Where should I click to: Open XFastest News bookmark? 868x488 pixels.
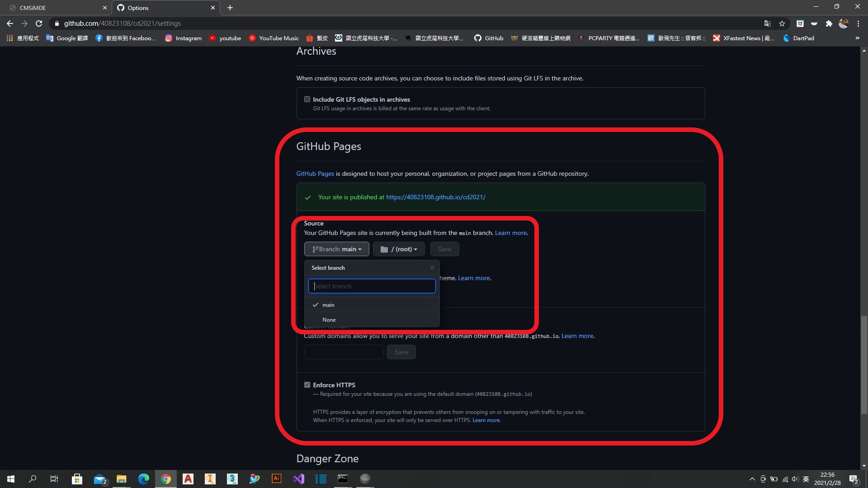point(744,38)
